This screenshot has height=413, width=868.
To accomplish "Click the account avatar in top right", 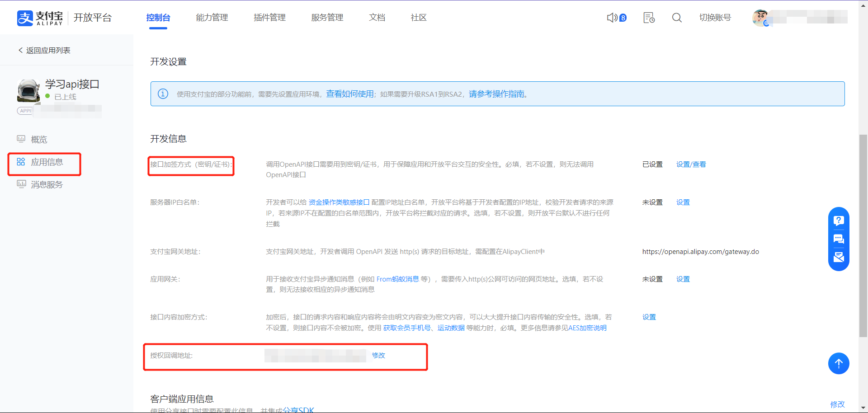I will coord(761,18).
